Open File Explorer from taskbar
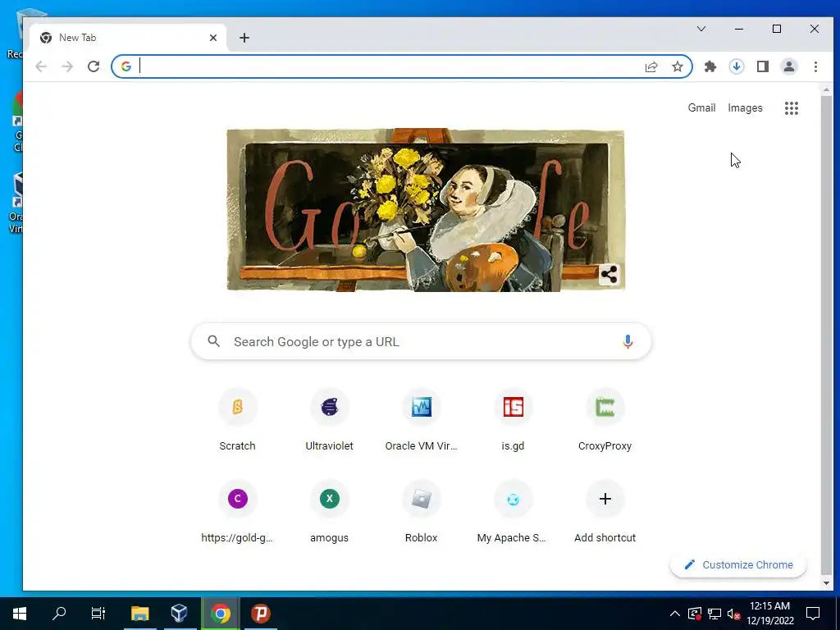This screenshot has width=840, height=630. [x=140, y=614]
